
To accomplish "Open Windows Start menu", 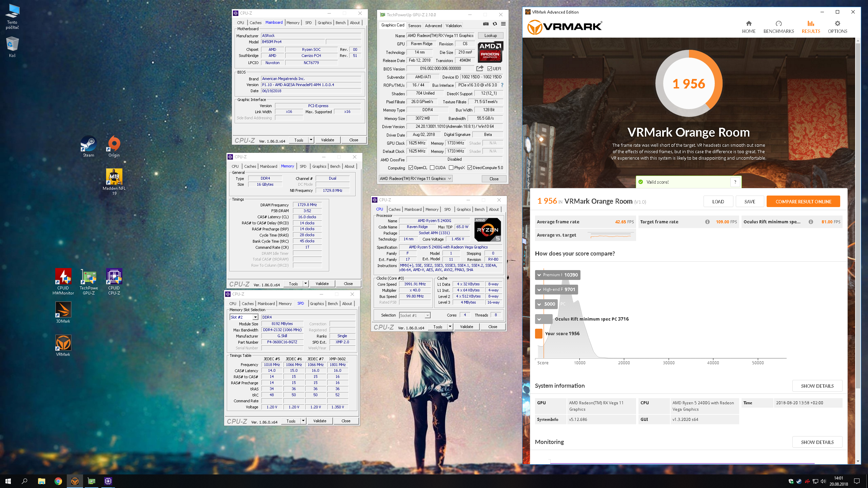I will 8,481.
